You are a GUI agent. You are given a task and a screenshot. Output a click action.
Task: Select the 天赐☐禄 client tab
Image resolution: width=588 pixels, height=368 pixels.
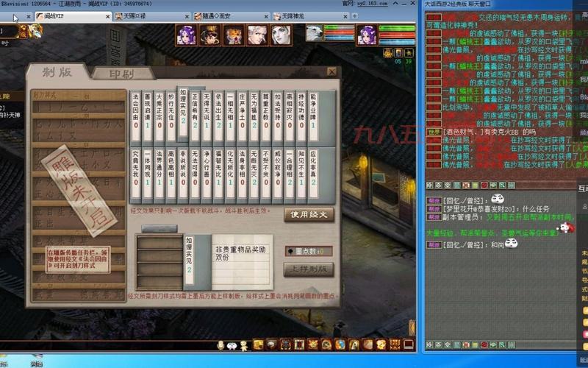click(x=152, y=16)
